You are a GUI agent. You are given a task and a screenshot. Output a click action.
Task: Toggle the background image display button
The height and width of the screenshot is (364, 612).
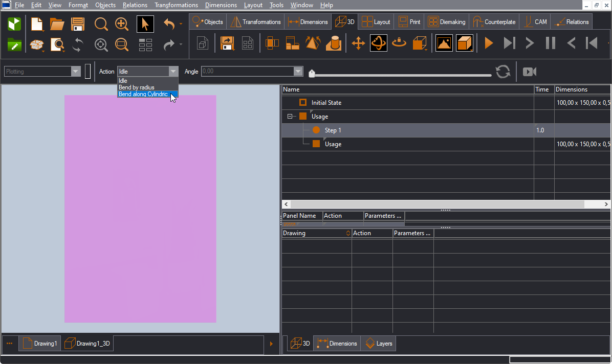444,43
